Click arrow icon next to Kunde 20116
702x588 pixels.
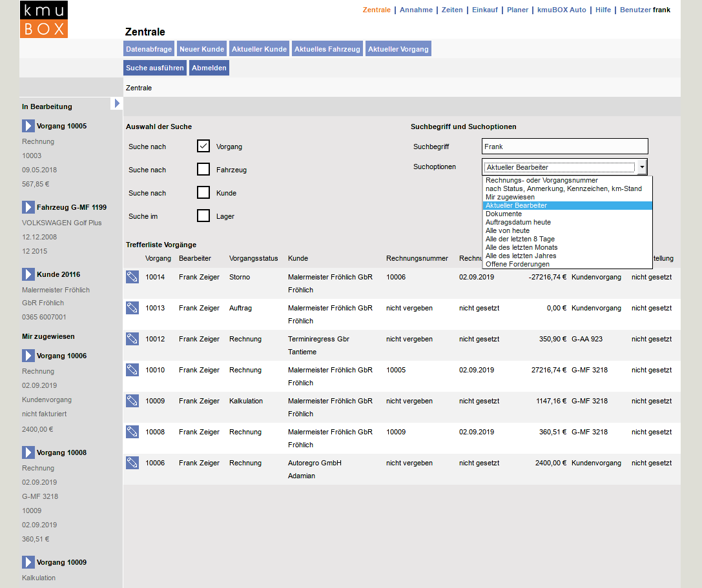click(x=28, y=274)
